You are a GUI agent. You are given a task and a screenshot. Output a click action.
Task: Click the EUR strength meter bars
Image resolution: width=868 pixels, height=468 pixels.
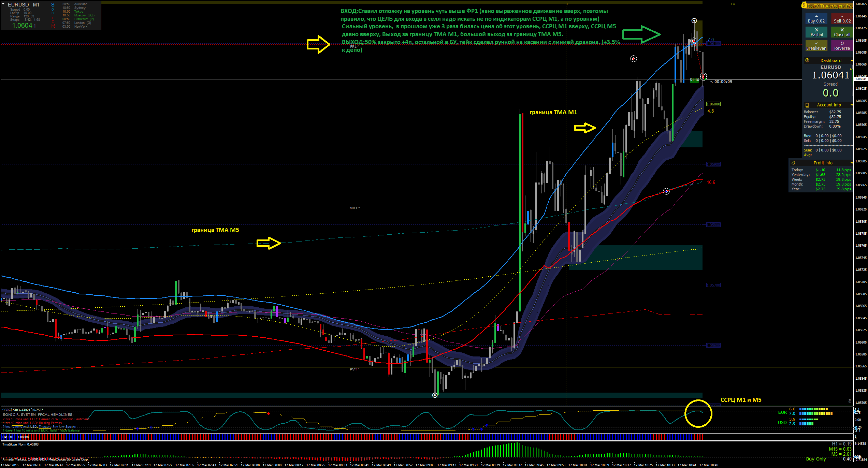816,411
